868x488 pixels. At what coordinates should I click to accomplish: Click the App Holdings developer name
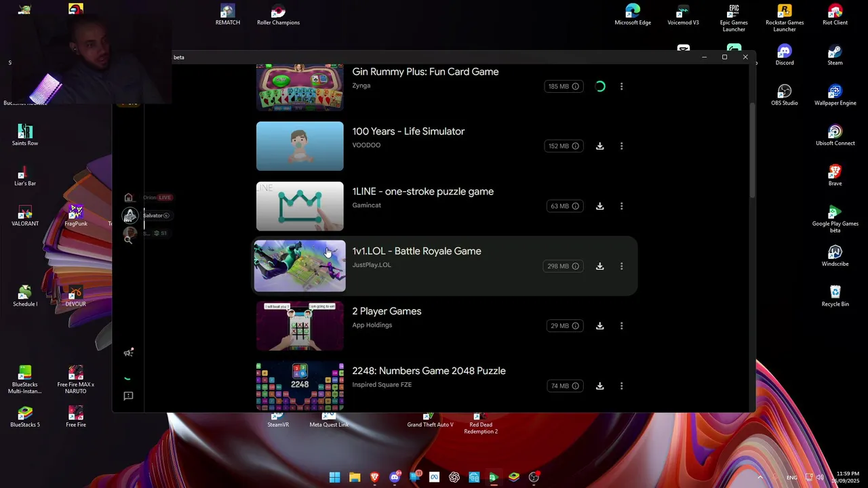[x=372, y=325]
